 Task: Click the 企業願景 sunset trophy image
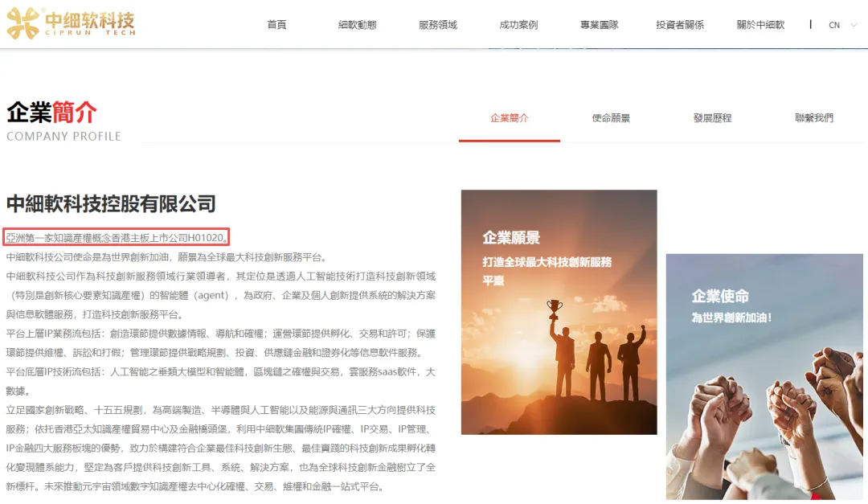(x=559, y=313)
